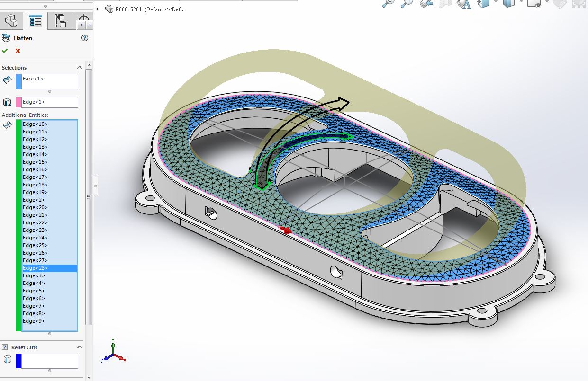The height and width of the screenshot is (381, 588).
Task: Open the Display Style dropdown arrow
Action: point(522,2)
